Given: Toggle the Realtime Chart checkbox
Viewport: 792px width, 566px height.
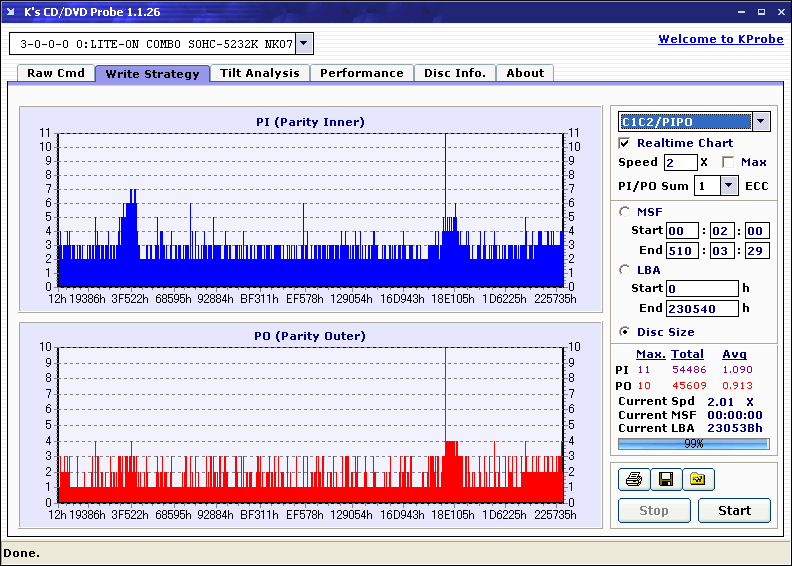Looking at the screenshot, I should 625,143.
